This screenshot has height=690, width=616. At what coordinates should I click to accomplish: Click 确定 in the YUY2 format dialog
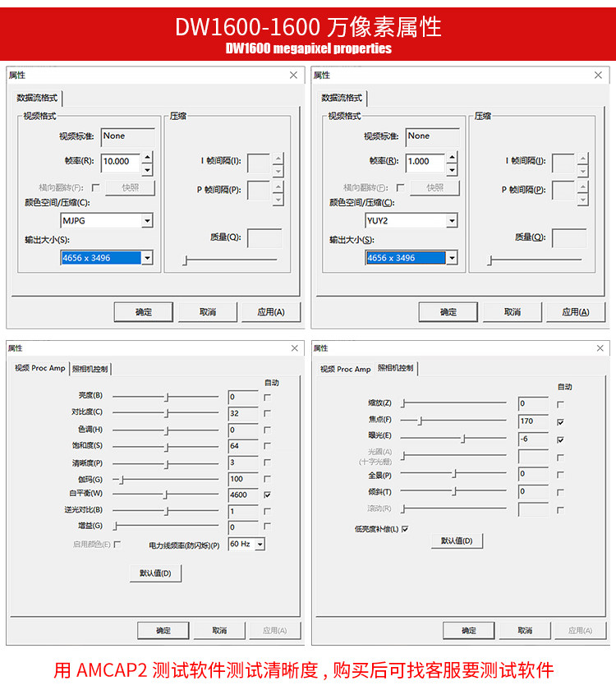448,312
